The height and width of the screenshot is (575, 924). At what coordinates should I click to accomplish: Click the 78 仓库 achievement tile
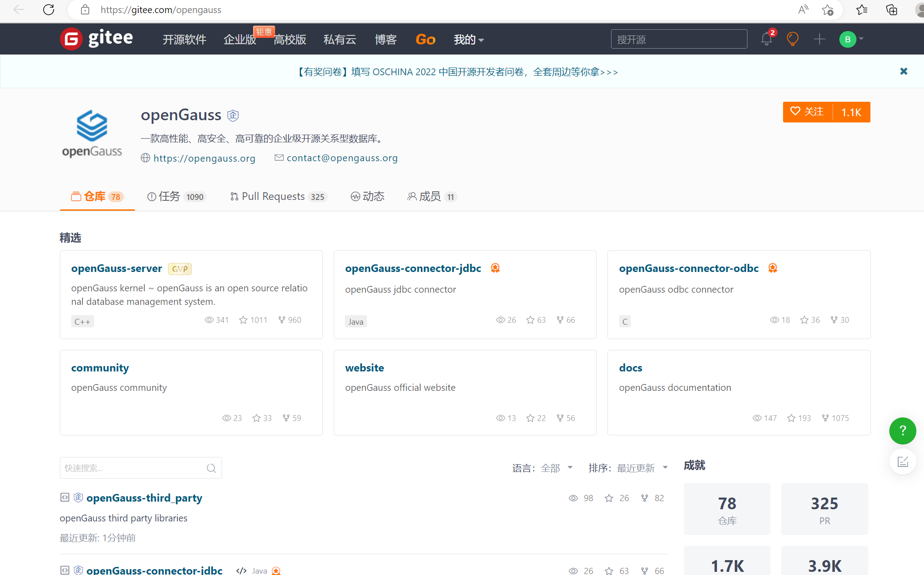(727, 509)
